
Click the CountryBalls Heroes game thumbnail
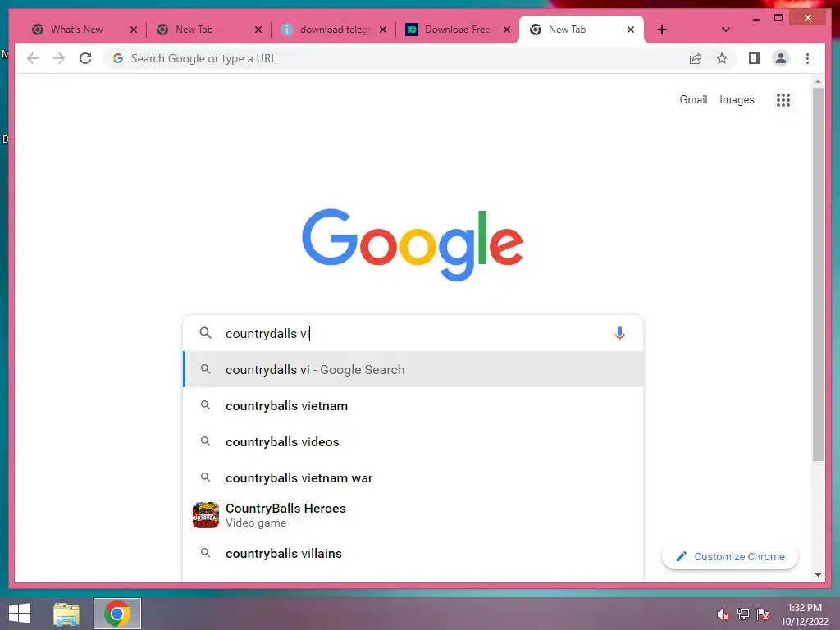point(206,515)
